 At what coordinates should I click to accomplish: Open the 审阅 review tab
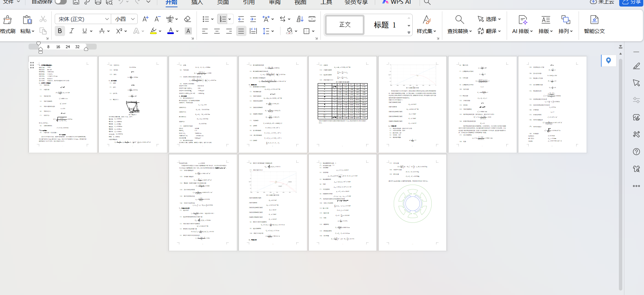(274, 2)
